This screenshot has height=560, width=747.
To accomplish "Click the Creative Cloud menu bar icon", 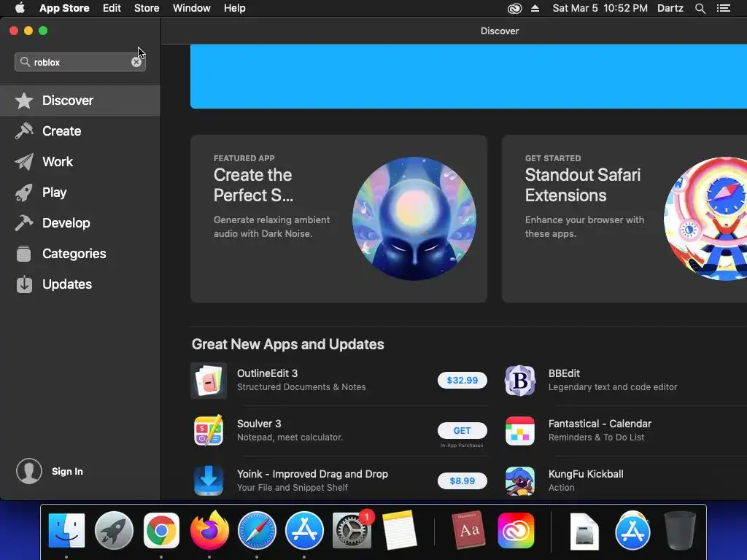I will pos(514,8).
